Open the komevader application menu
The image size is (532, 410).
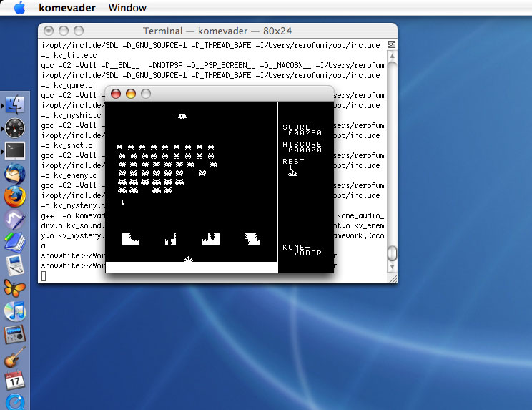click(67, 7)
